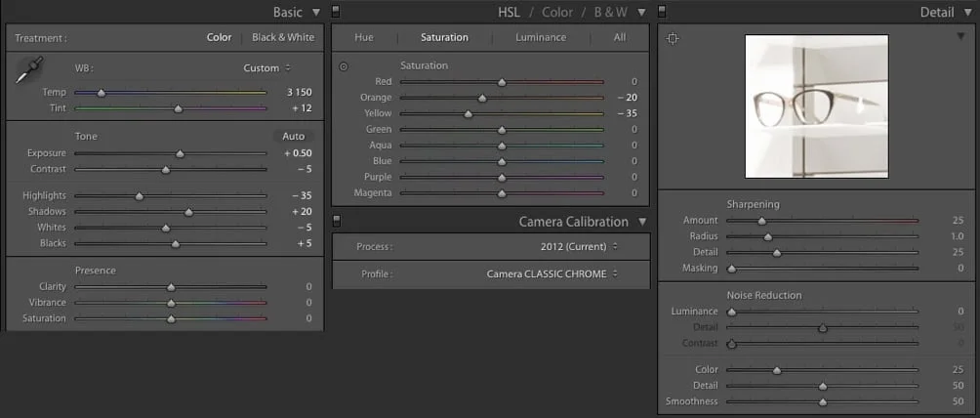Click the Presence Saturation slider handle

171,319
